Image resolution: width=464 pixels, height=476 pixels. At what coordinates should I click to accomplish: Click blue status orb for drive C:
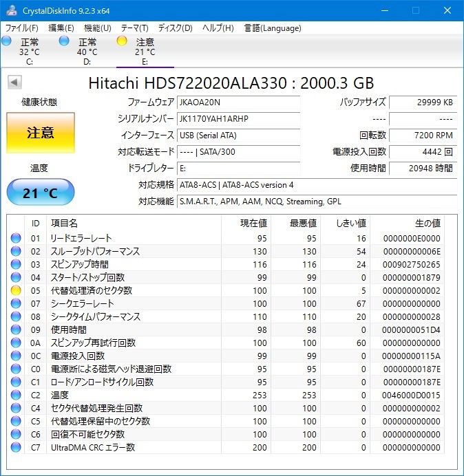pyautogui.click(x=6, y=41)
